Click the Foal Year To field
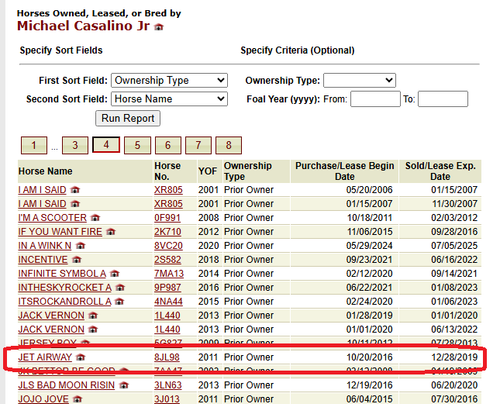500x404 pixels. (443, 99)
